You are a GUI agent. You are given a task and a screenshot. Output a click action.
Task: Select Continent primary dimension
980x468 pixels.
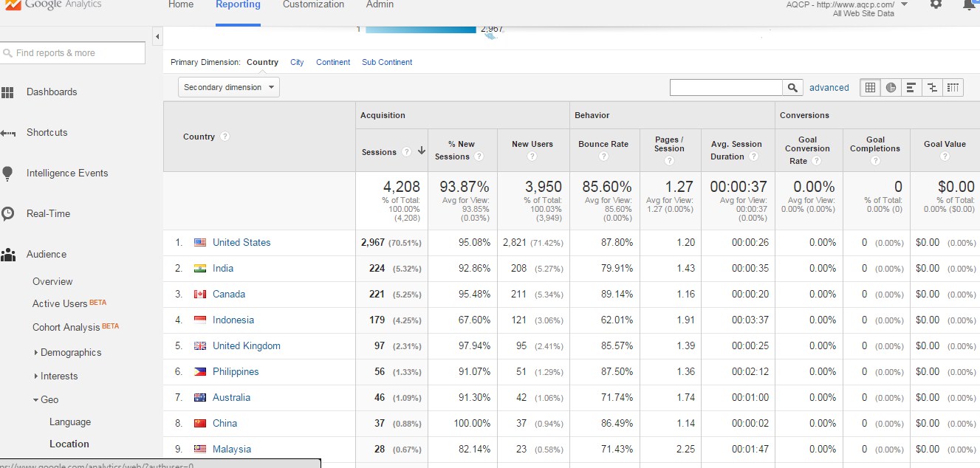333,62
